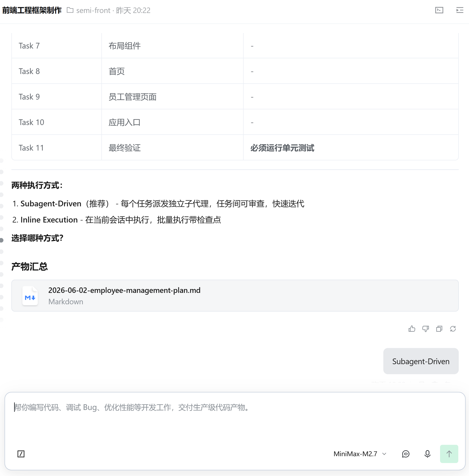The width and height of the screenshot is (469, 476).
Task: Click the 必须运行单元测试 cell
Action: pos(351,148)
